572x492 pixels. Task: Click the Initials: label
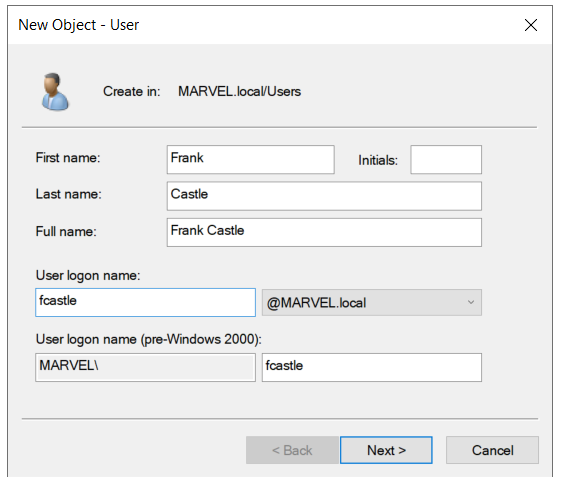378,160
